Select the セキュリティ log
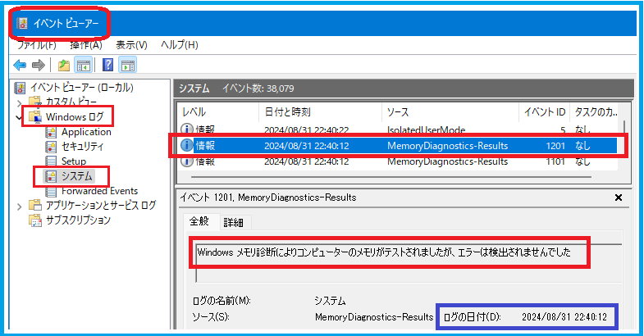Screen dimensions: 644x336 pos(82,146)
